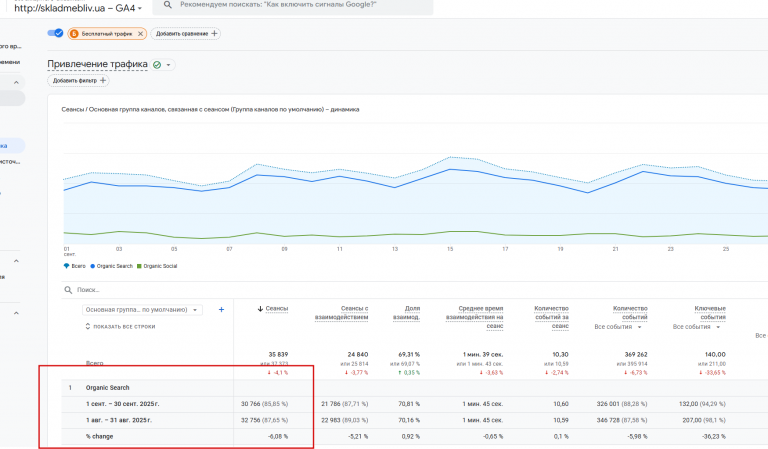
Task: Select the Organic Search table row label
Action: [x=108, y=388]
